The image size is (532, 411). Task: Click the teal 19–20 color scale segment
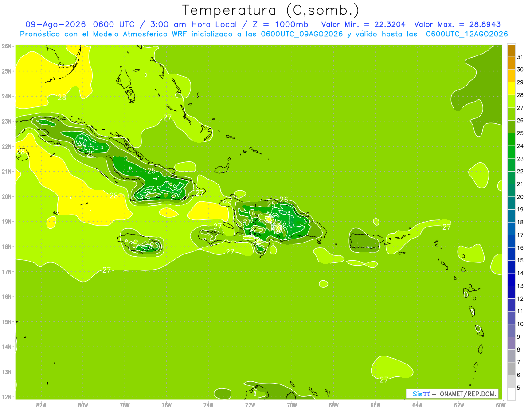coord(511,203)
